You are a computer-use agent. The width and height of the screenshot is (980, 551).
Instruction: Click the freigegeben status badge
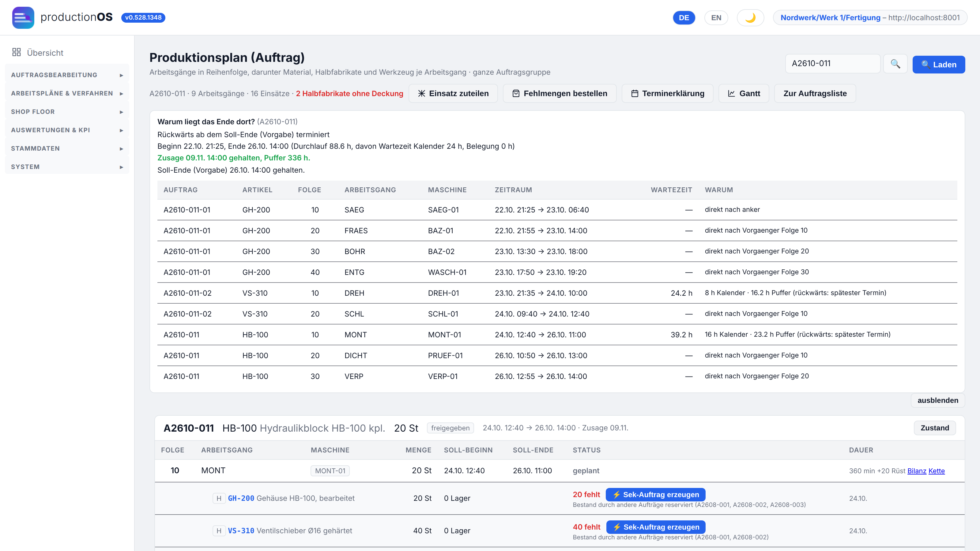pos(450,428)
